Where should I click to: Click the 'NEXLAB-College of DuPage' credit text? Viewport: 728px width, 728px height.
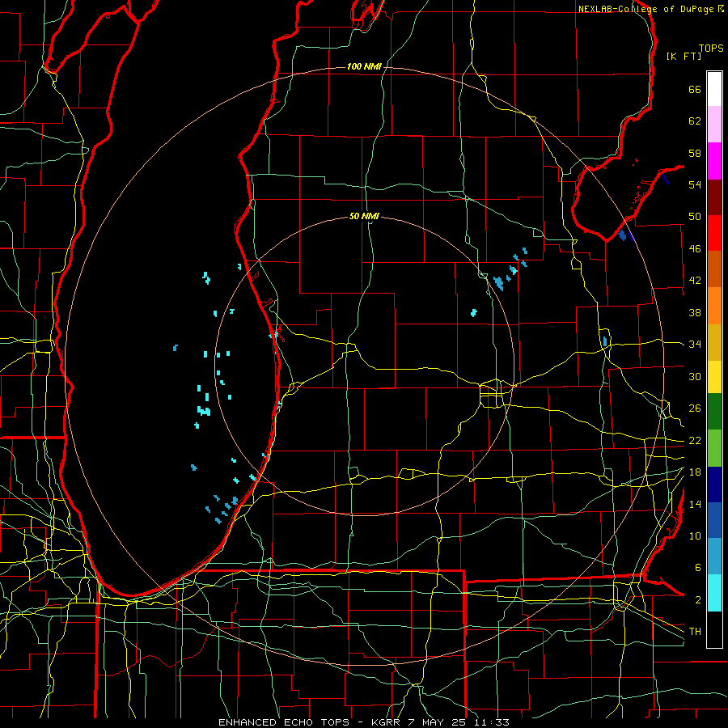(646, 9)
